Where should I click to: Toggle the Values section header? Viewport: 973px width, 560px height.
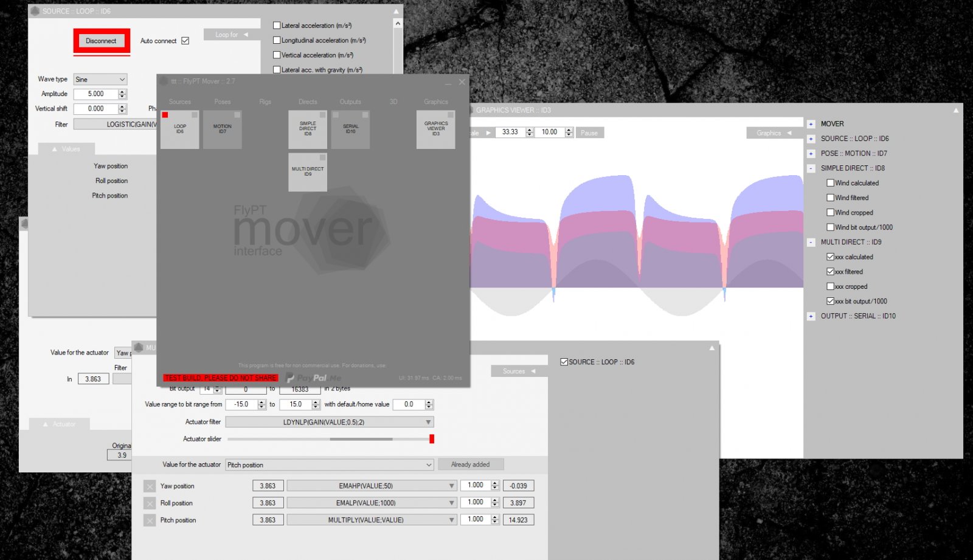[x=66, y=149]
